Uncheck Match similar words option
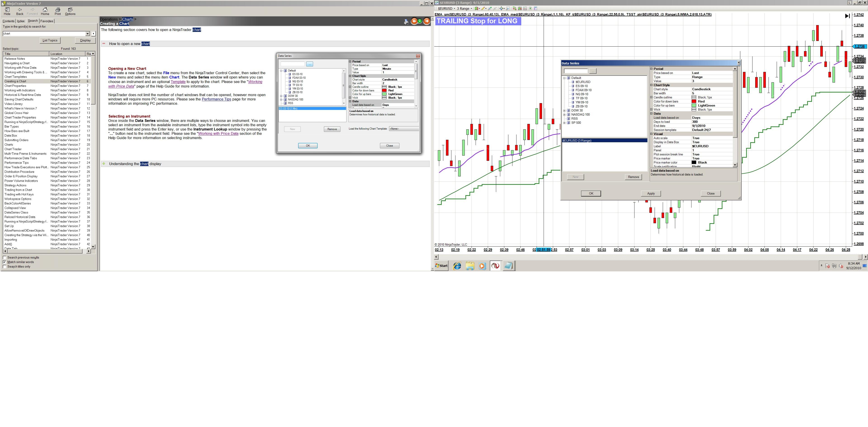Viewport: 868px width, 427px height. point(5,262)
